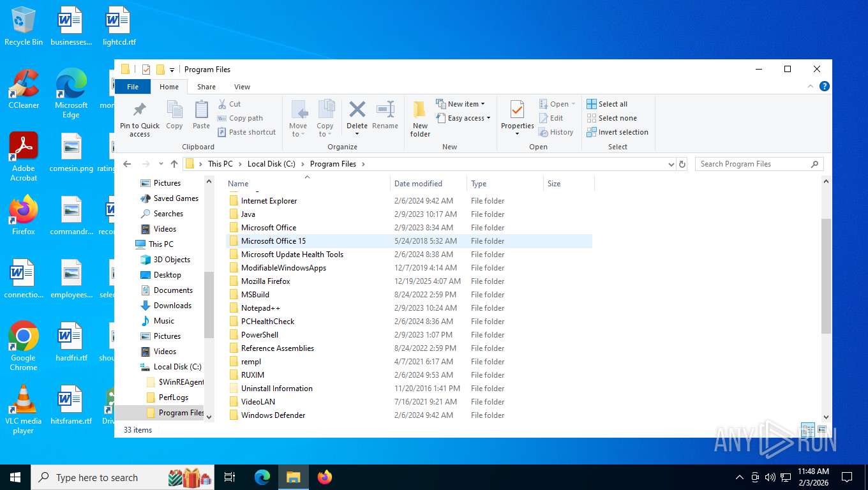Click This PC in the address bar
This screenshot has height=490, width=868.
[220, 164]
